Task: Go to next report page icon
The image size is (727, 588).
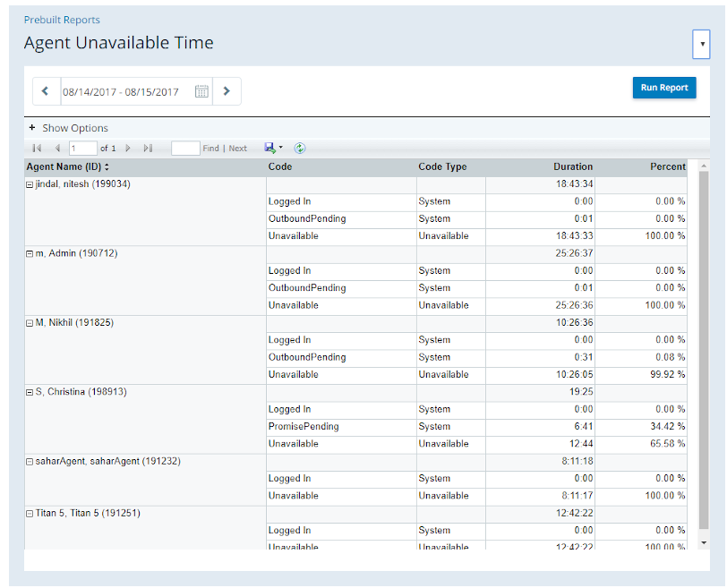Action: click(128, 149)
